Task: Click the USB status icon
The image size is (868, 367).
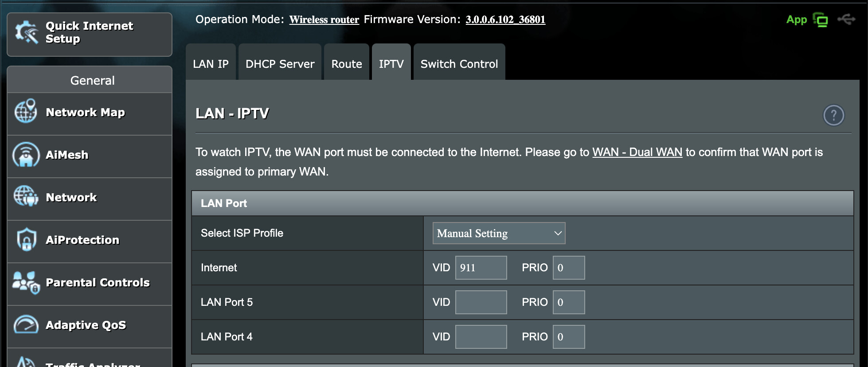Action: [846, 20]
